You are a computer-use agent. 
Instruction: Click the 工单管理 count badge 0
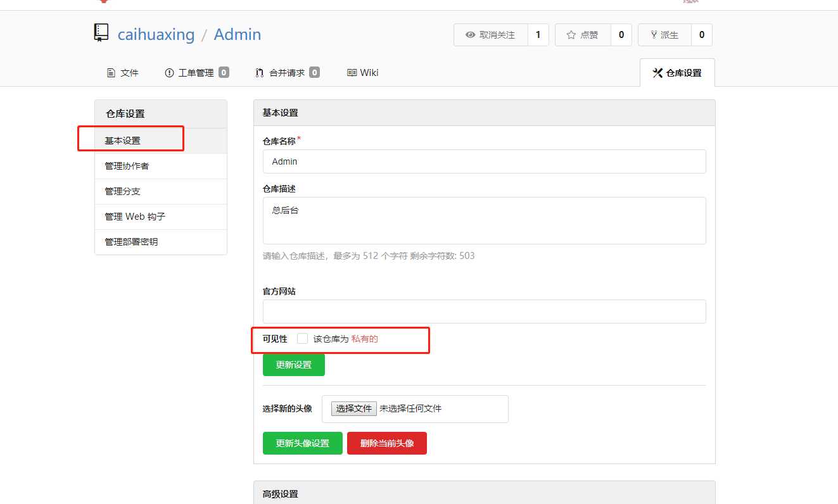(224, 72)
